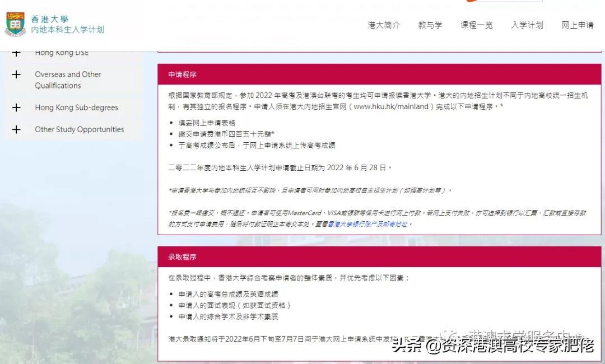The width and height of the screenshot is (605, 364).
Task: Click the deadline line mentioning 2022 年 6 月 28 日
Action: (x=280, y=168)
